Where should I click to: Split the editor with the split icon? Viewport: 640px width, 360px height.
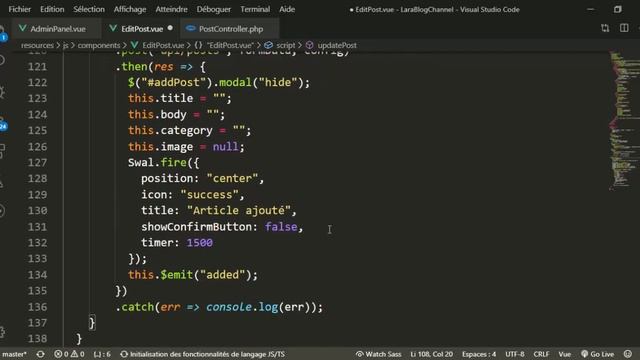[624, 28]
